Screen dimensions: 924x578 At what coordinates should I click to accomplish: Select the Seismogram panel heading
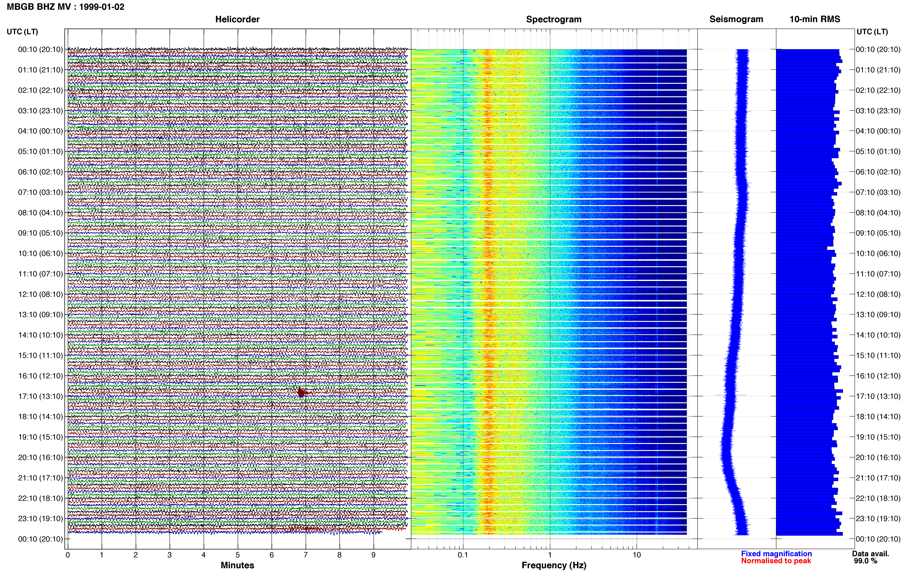736,19
